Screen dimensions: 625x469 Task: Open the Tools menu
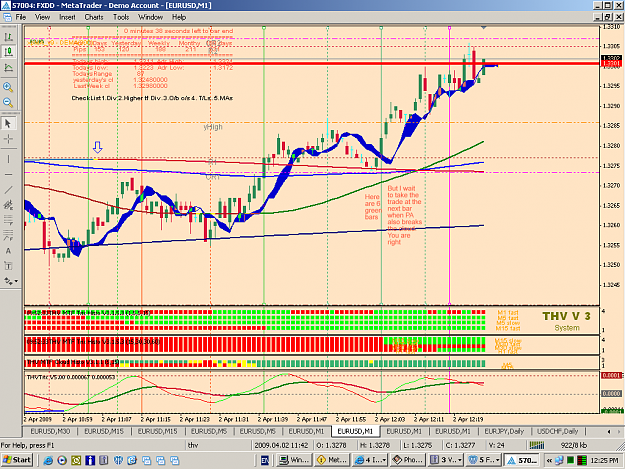pyautogui.click(x=121, y=17)
